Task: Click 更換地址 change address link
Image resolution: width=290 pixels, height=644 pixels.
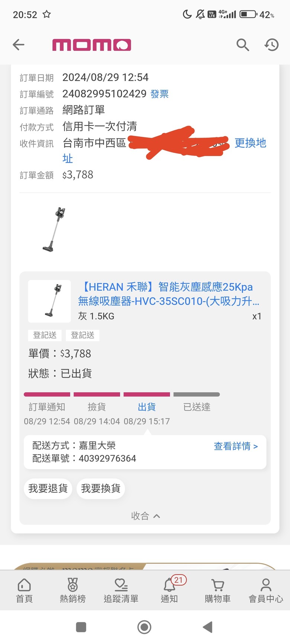Action: click(250, 143)
